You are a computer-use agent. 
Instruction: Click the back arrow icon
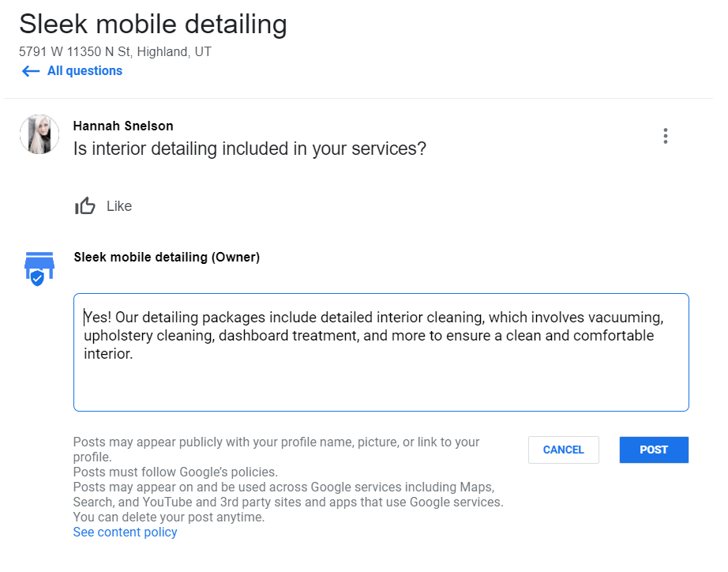pos(31,71)
